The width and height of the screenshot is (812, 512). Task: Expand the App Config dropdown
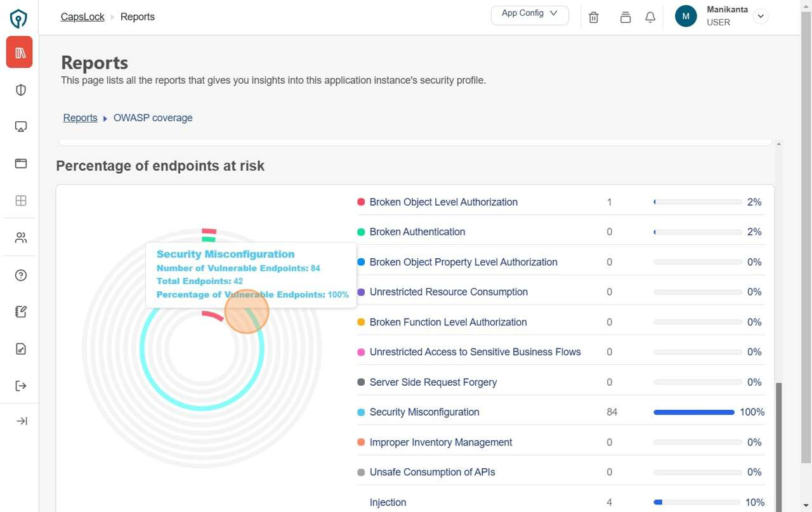pos(529,14)
